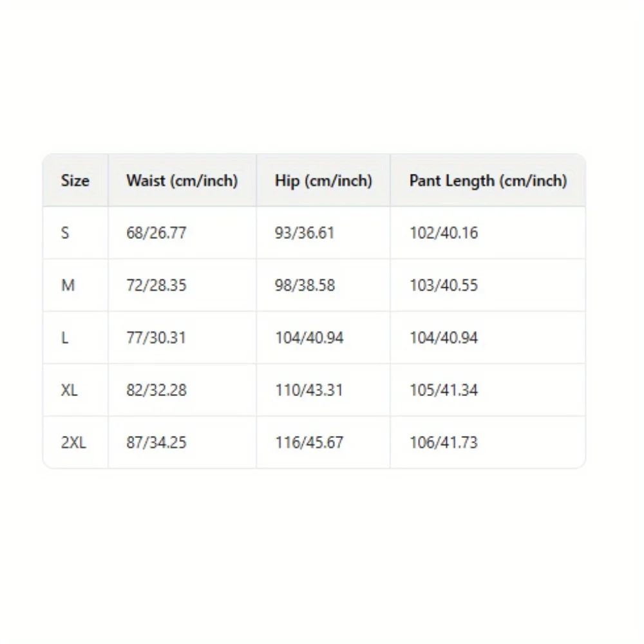Select the L size row label

[65, 338]
